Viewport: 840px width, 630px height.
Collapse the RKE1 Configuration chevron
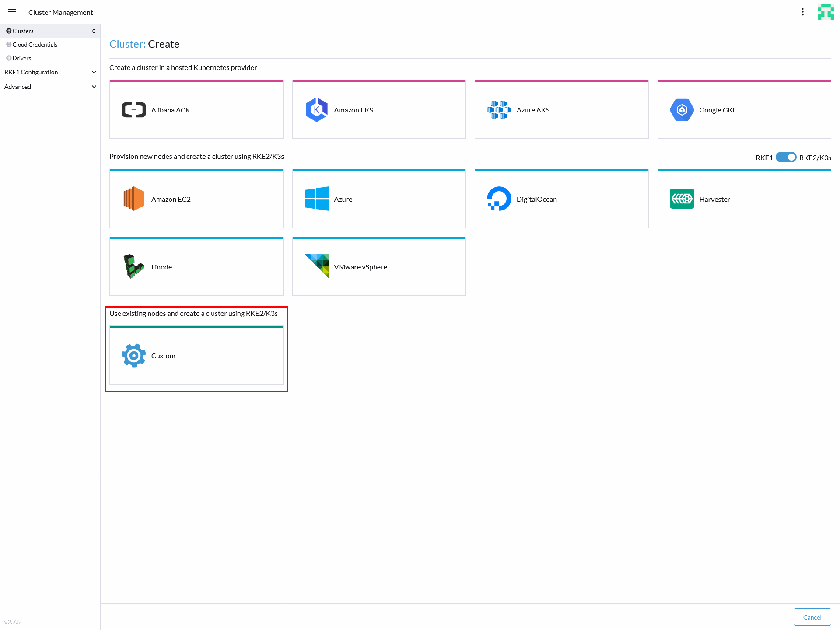point(94,72)
